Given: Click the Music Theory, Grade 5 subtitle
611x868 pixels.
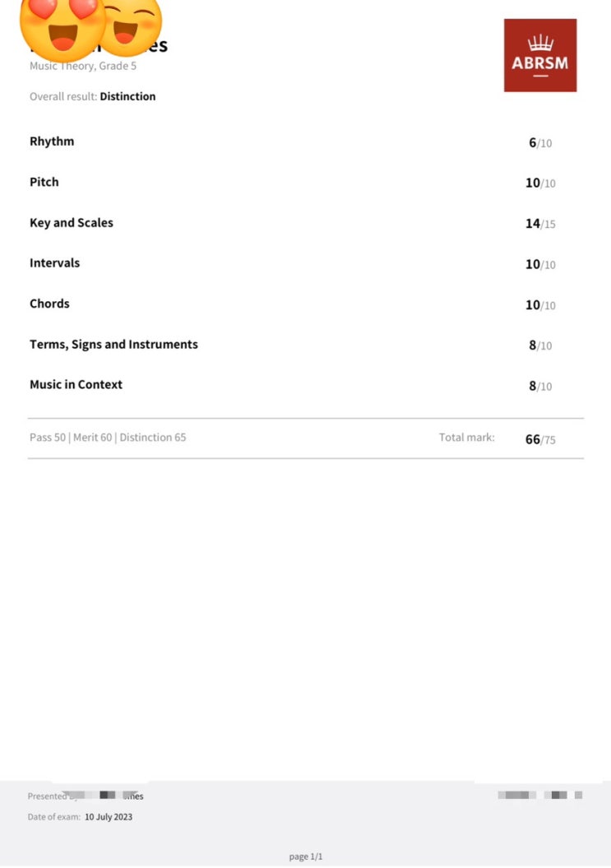Looking at the screenshot, I should point(83,67).
